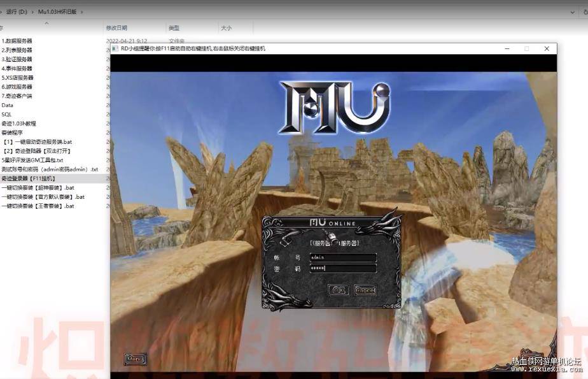Sort by 修改日期 column header

(116, 28)
